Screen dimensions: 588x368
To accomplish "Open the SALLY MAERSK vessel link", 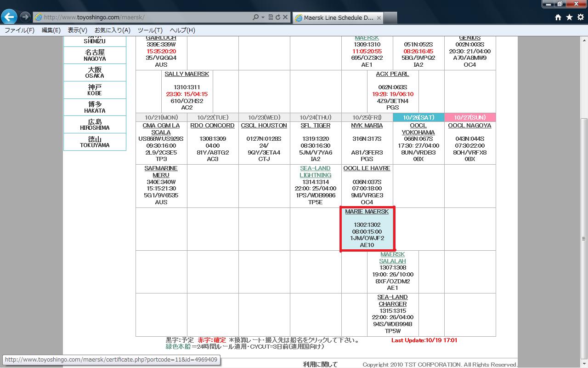I will point(187,74).
